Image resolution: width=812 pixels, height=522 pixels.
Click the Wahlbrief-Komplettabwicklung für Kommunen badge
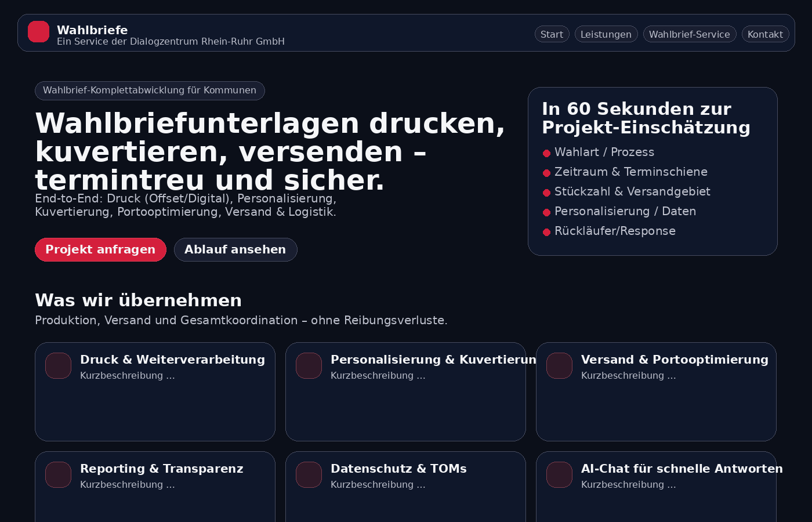pyautogui.click(x=150, y=90)
